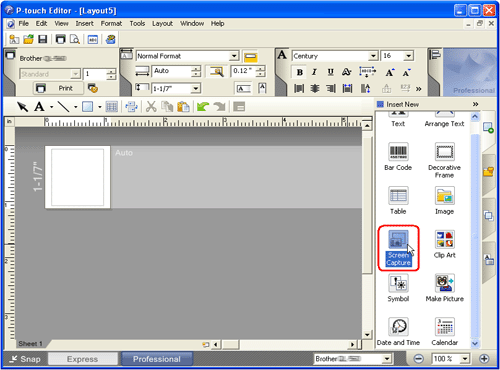This screenshot has height=370, width=500.
Task: Open the 100% zoom level dropdown
Action: pos(465,359)
